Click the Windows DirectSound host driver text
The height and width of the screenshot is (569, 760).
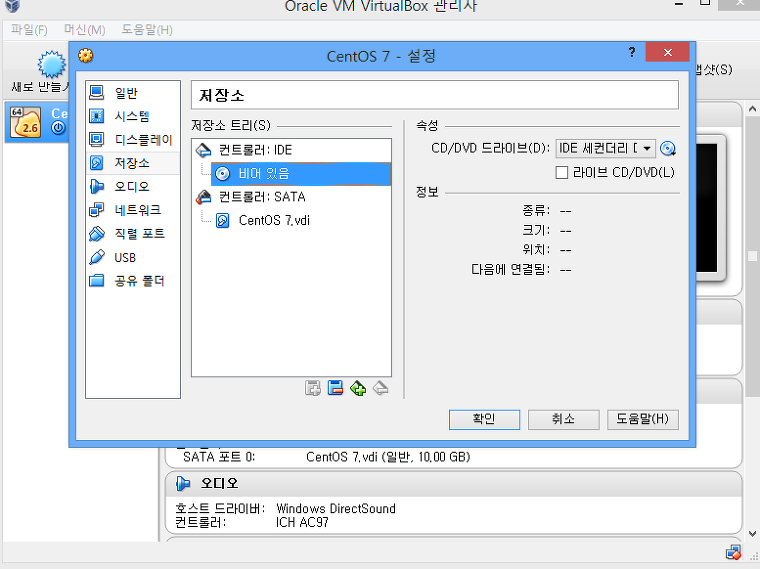tap(336, 508)
